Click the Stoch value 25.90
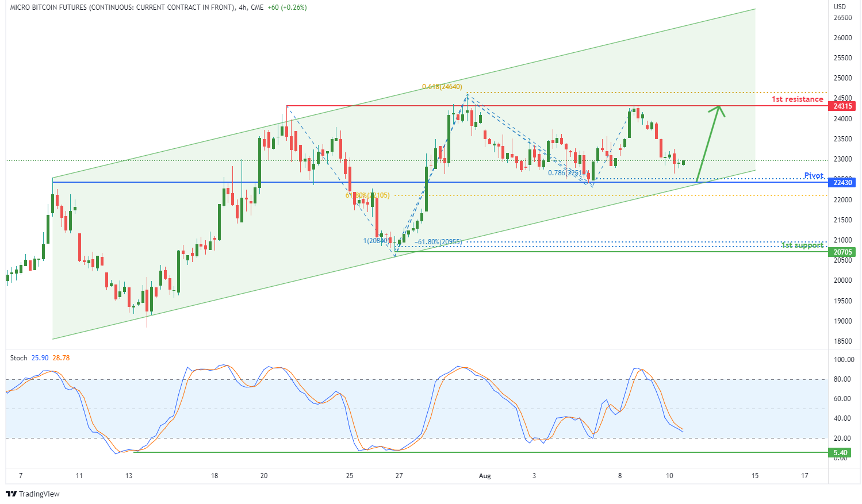 40,358
